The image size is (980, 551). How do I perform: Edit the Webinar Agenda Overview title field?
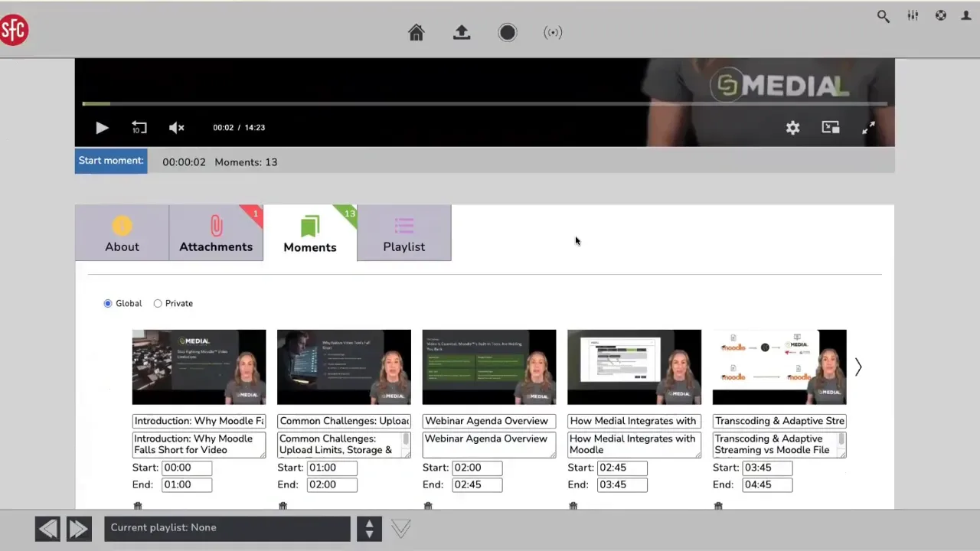489,421
